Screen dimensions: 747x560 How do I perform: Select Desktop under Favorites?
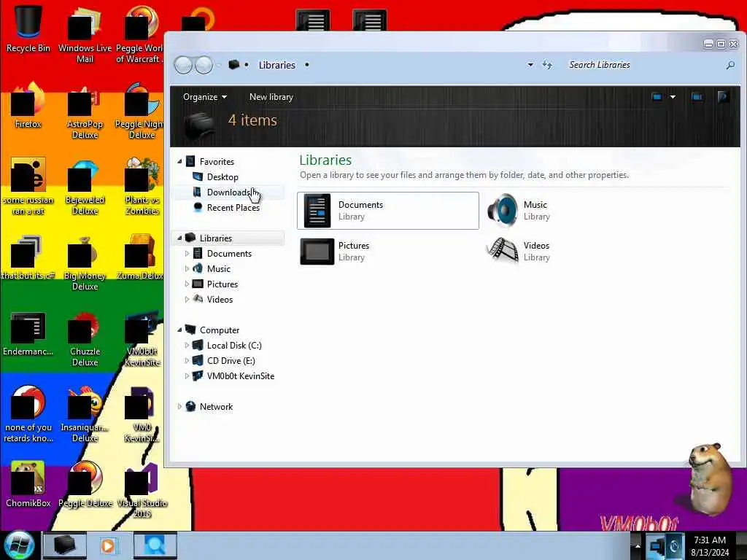[222, 176]
